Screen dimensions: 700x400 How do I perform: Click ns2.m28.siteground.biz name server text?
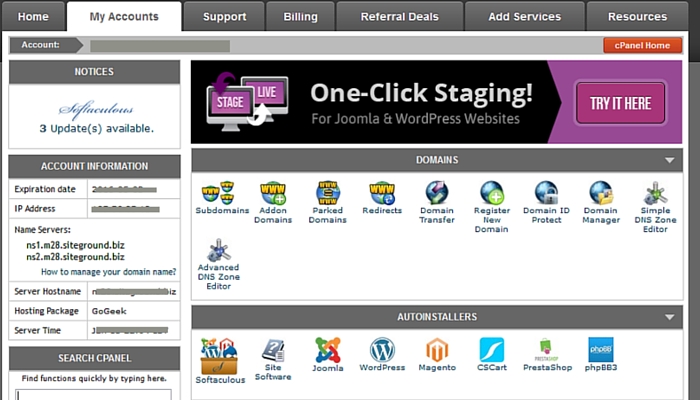pyautogui.click(x=75, y=257)
